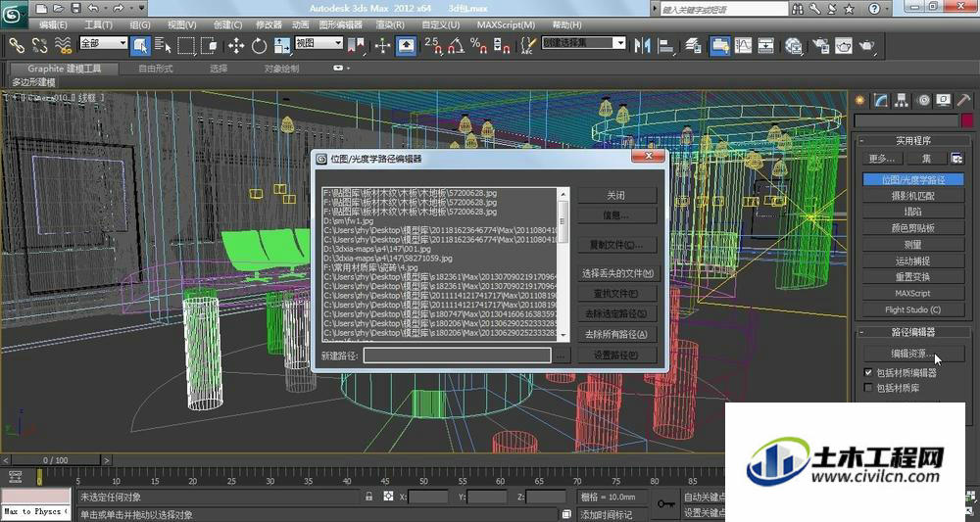Click the 编辑资源... button
This screenshot has width=980, height=522.
[x=913, y=354]
